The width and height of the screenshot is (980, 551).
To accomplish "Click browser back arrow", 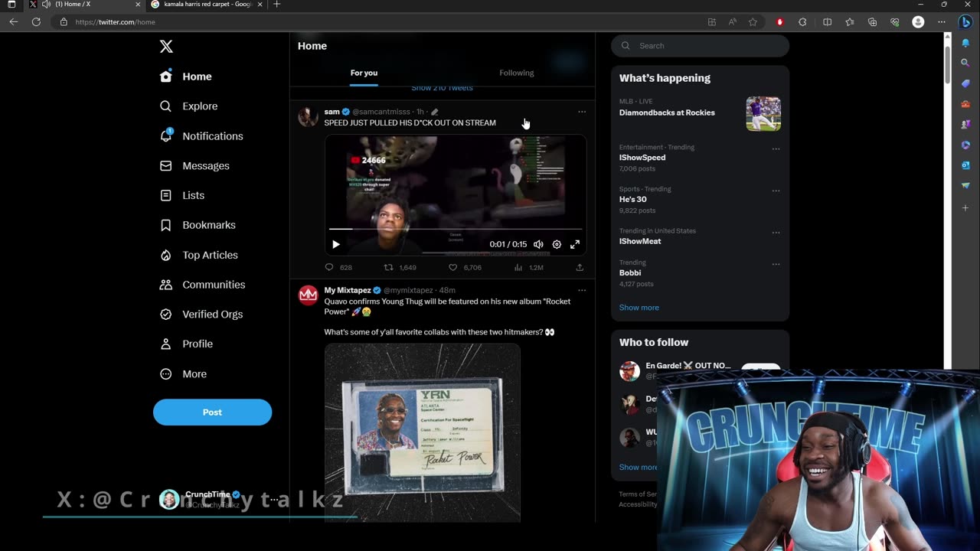I will [x=14, y=22].
